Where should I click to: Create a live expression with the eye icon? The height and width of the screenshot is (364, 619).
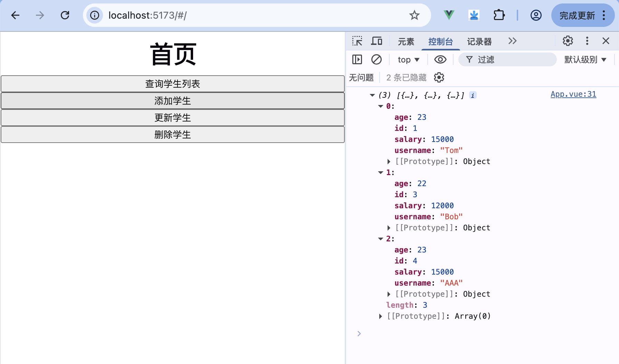tap(440, 59)
